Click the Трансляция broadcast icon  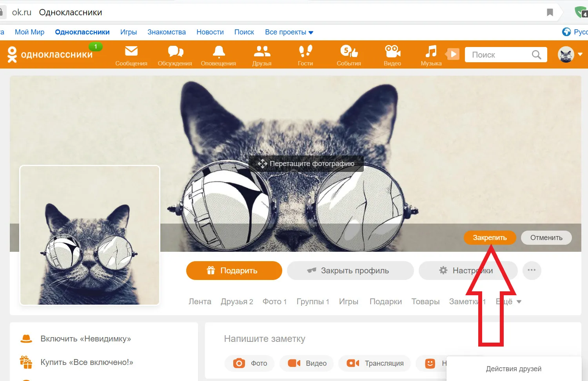coord(353,363)
